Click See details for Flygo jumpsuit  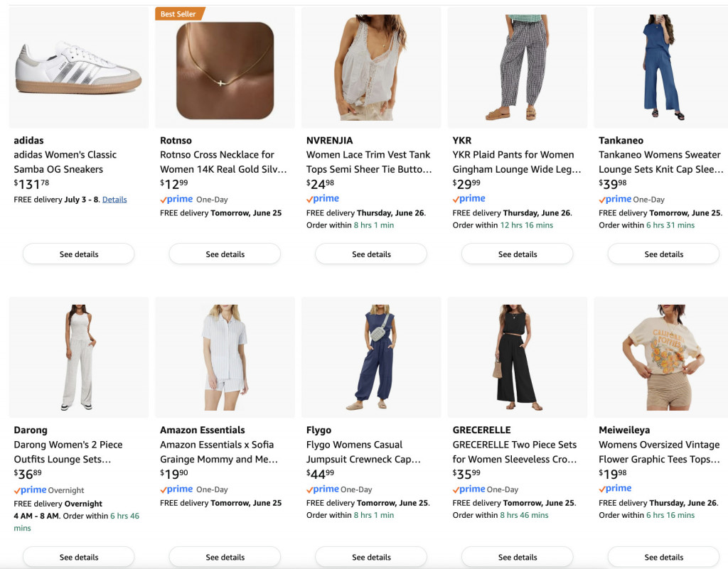371,557
